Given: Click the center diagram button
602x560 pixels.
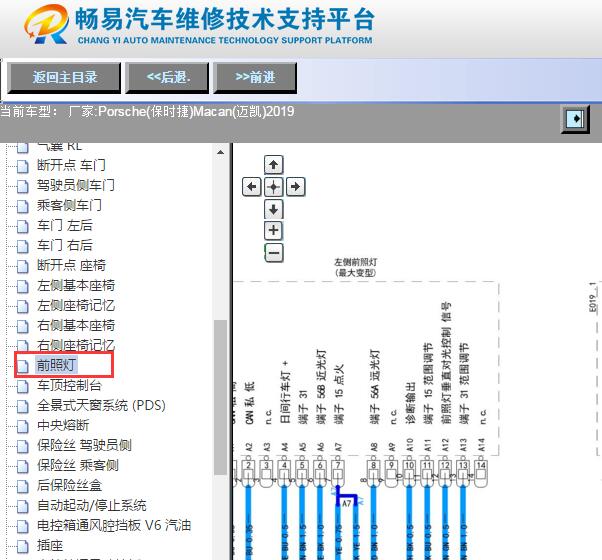Looking at the screenshot, I should pyautogui.click(x=273, y=187).
